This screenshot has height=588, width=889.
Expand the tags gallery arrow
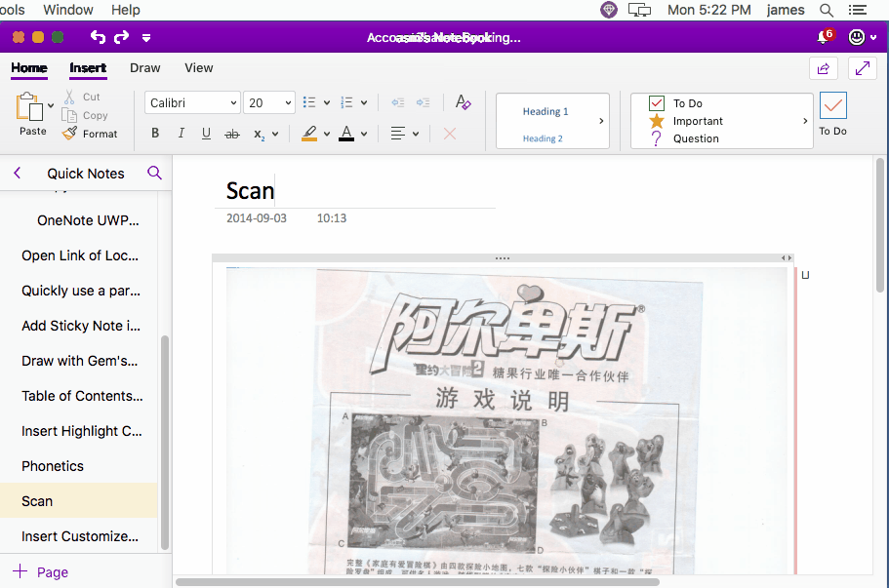(x=805, y=121)
